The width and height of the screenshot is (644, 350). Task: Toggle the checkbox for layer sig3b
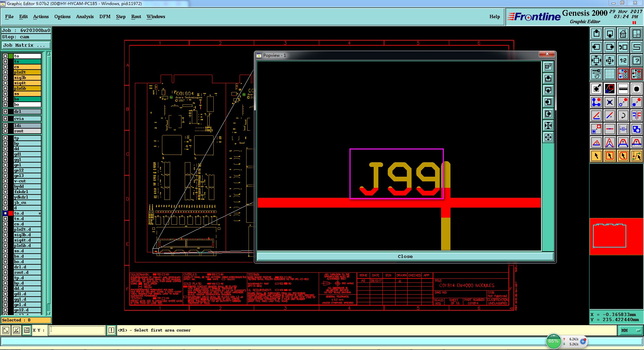click(x=5, y=78)
